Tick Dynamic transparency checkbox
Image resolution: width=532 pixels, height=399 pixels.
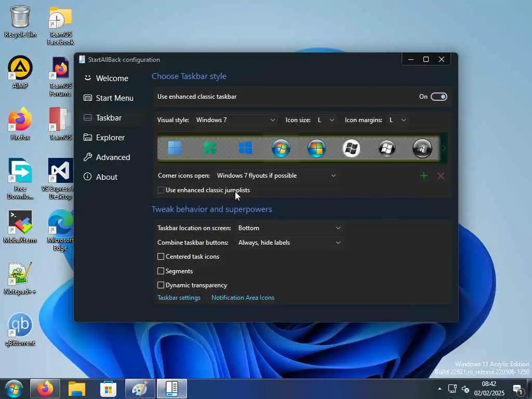[161, 285]
